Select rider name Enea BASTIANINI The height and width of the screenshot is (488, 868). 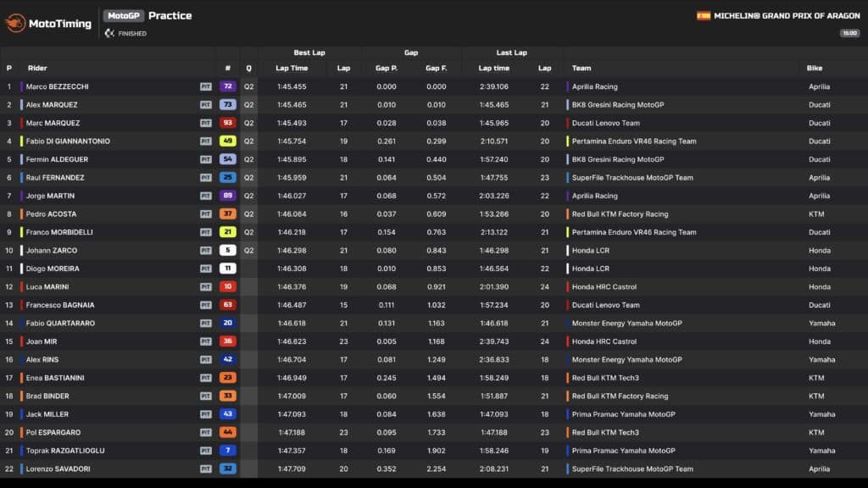[x=55, y=378]
